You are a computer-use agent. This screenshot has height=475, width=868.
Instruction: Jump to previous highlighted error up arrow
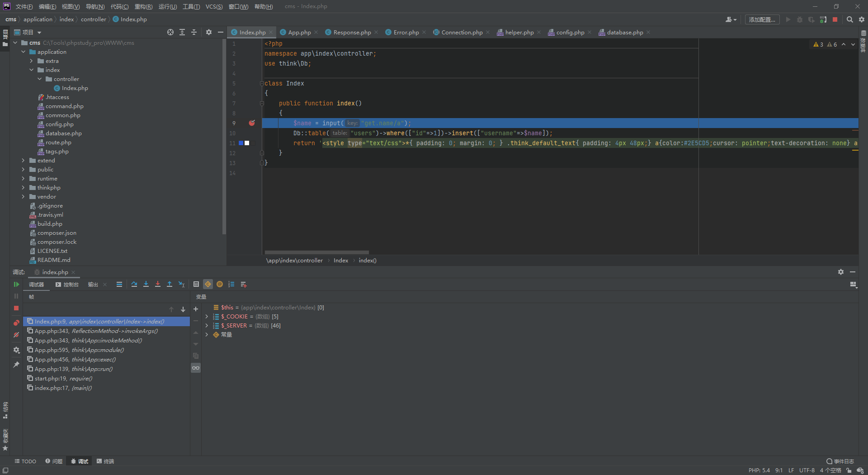tap(844, 44)
